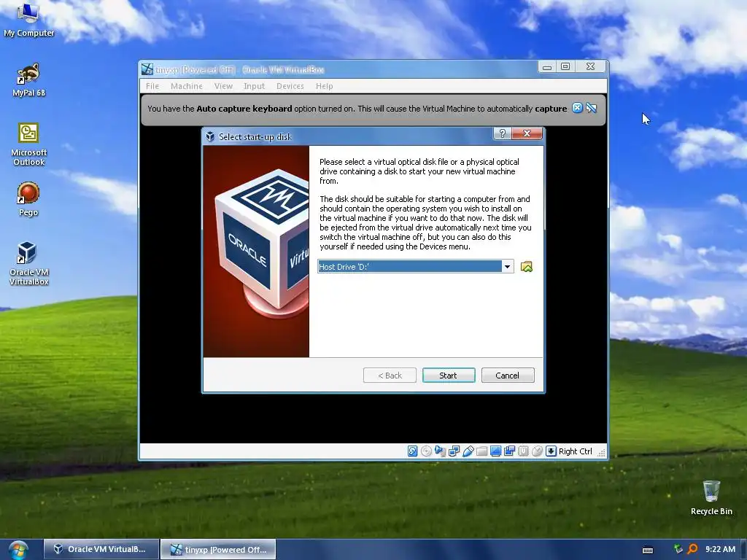Screen dimensions: 747x560
Task: Click the display settings status icon
Action: [x=495, y=451]
